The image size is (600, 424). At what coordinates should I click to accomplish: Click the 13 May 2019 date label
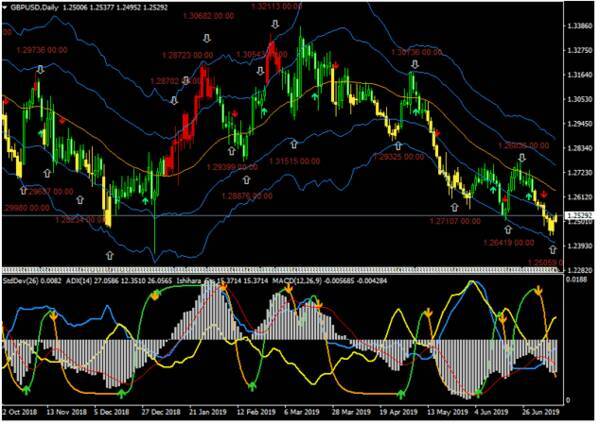(447, 412)
